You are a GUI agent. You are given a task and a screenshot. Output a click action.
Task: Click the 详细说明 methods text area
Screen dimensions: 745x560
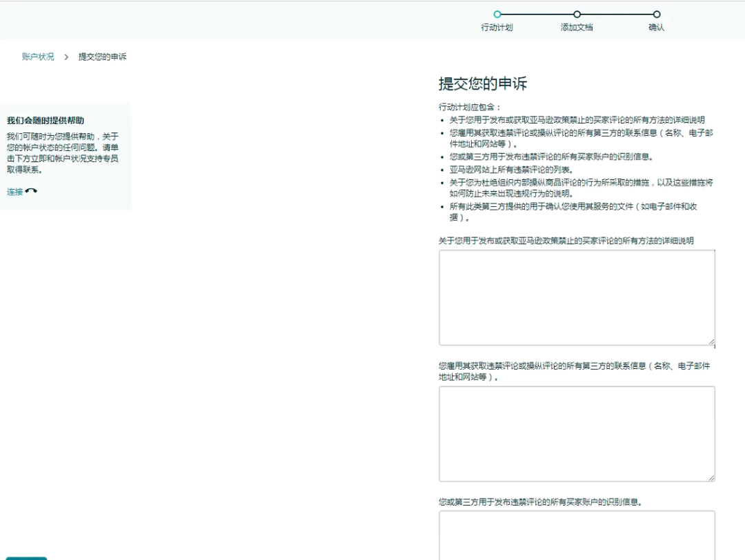577,297
